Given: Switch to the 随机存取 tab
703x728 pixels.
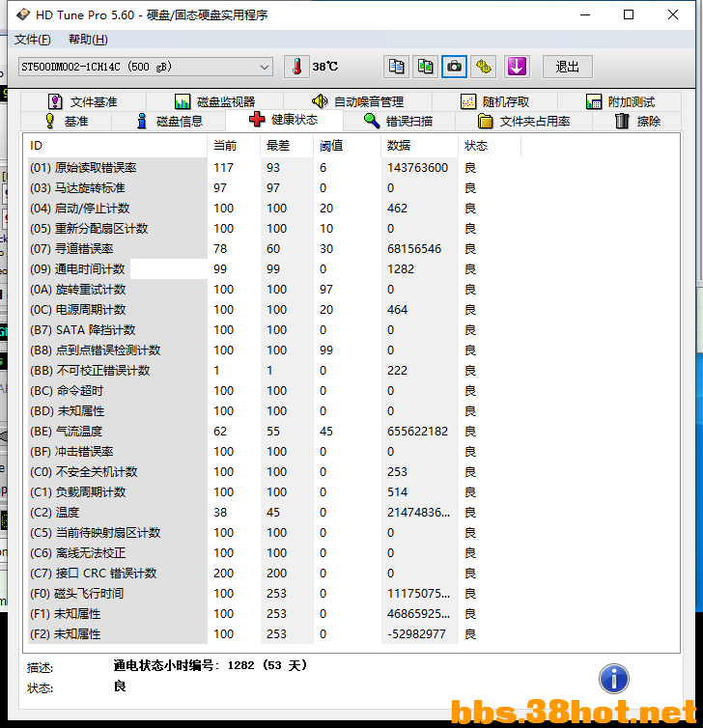Looking at the screenshot, I should click(x=495, y=101).
